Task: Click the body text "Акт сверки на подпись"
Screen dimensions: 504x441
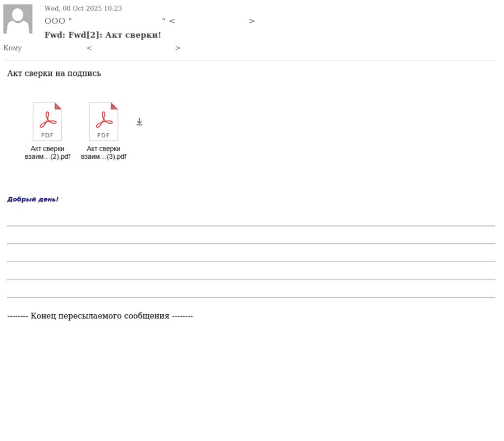Action: point(54,74)
